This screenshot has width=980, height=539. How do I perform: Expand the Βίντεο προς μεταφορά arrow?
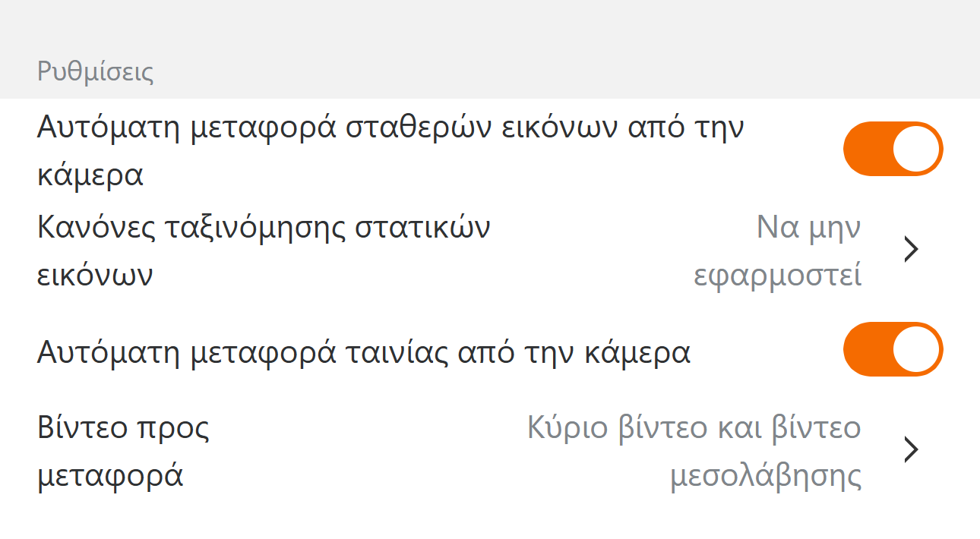point(912,450)
